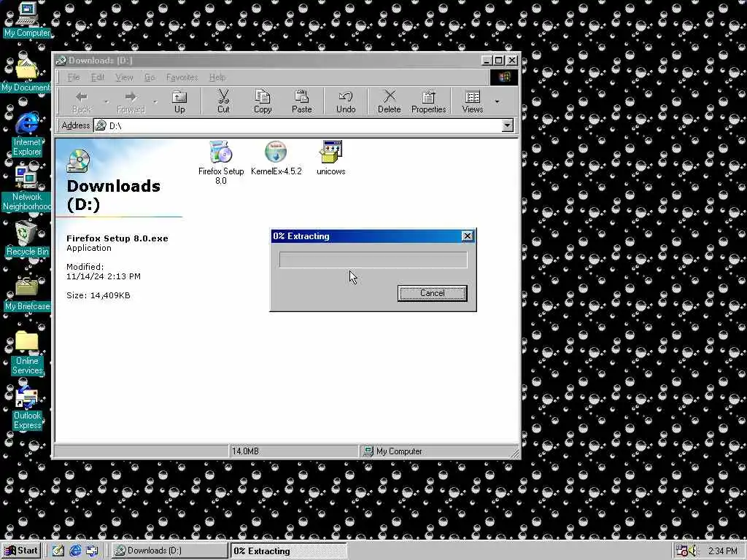Launch Outlook Express from quick launch
This screenshot has width=747, height=560.
91,551
